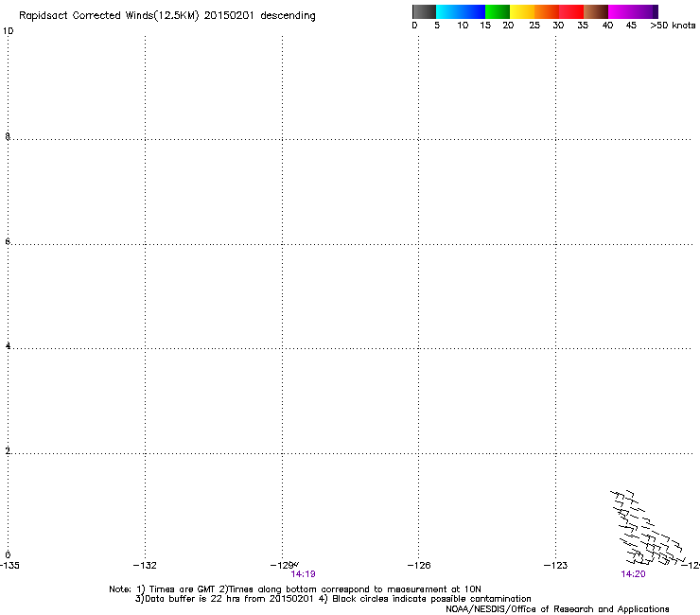Click the latitude 2 axis label
Screen dimensions: 700x615
8,451
